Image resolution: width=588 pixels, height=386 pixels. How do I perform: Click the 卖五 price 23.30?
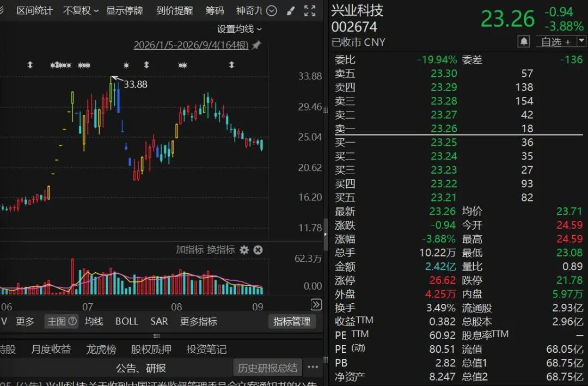tap(444, 73)
